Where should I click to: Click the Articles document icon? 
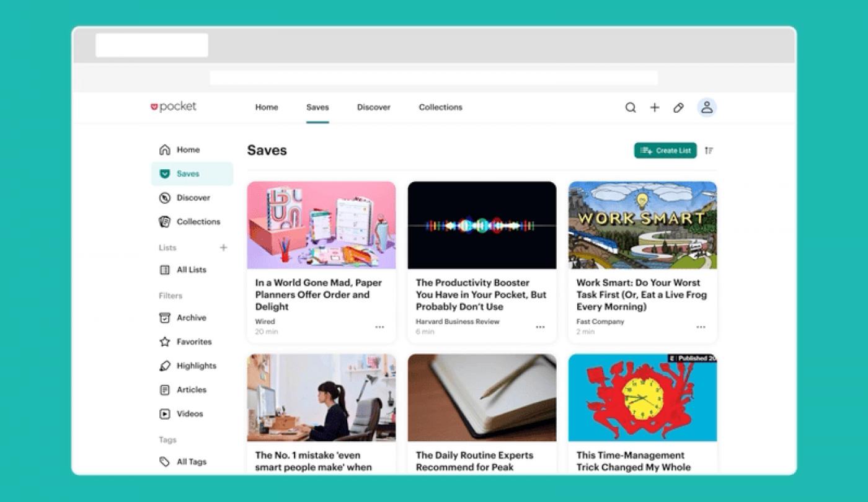tap(164, 390)
